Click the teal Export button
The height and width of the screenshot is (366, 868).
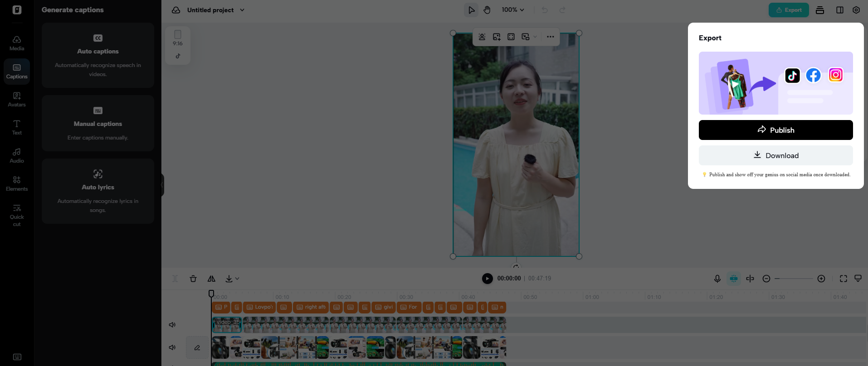(x=789, y=10)
